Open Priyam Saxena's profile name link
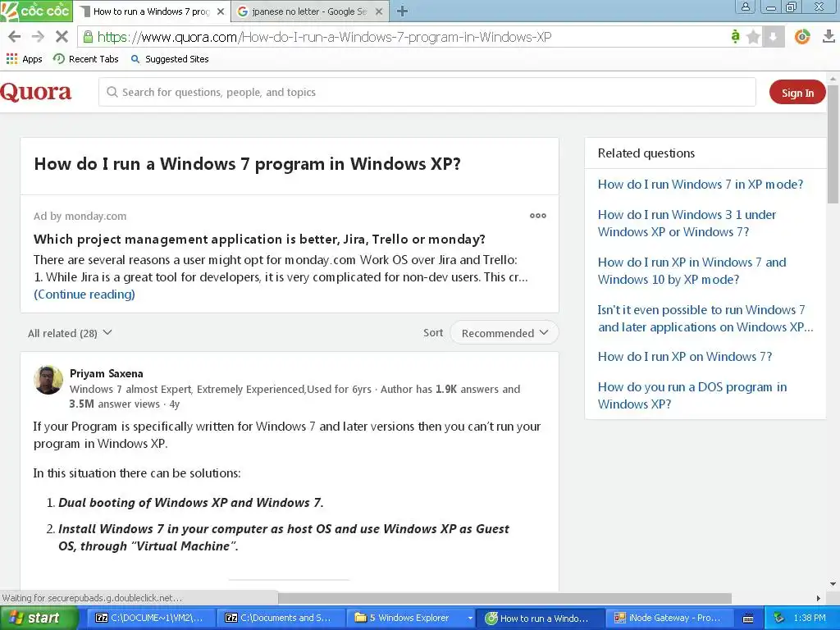840x630 pixels. click(106, 373)
